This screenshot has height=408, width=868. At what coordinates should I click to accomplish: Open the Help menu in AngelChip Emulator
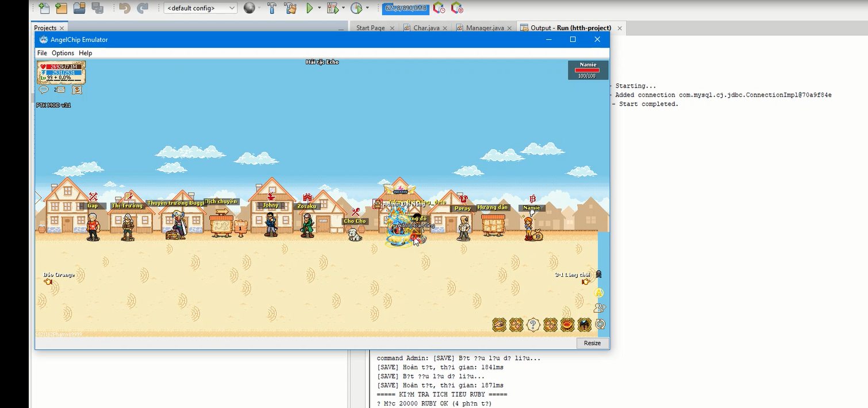pos(85,53)
